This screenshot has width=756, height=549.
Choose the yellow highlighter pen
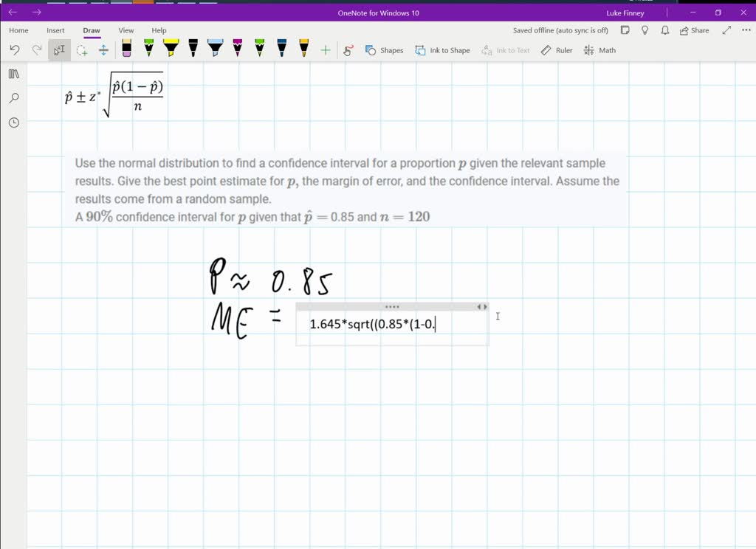(x=171, y=49)
